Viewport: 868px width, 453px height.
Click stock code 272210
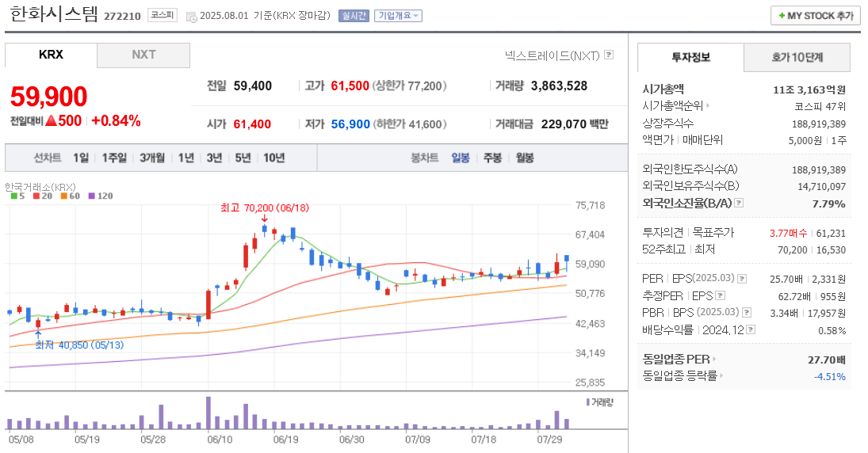click(x=122, y=16)
